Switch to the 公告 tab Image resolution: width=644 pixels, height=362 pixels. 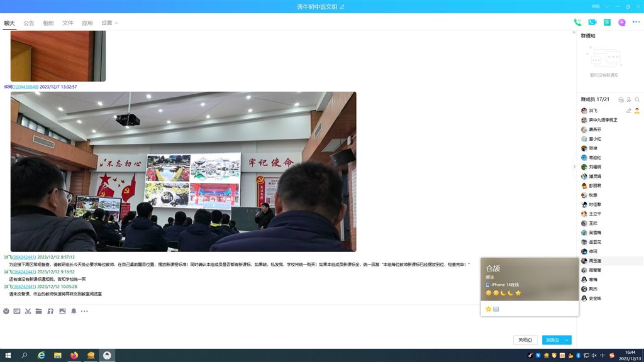coord(29,23)
